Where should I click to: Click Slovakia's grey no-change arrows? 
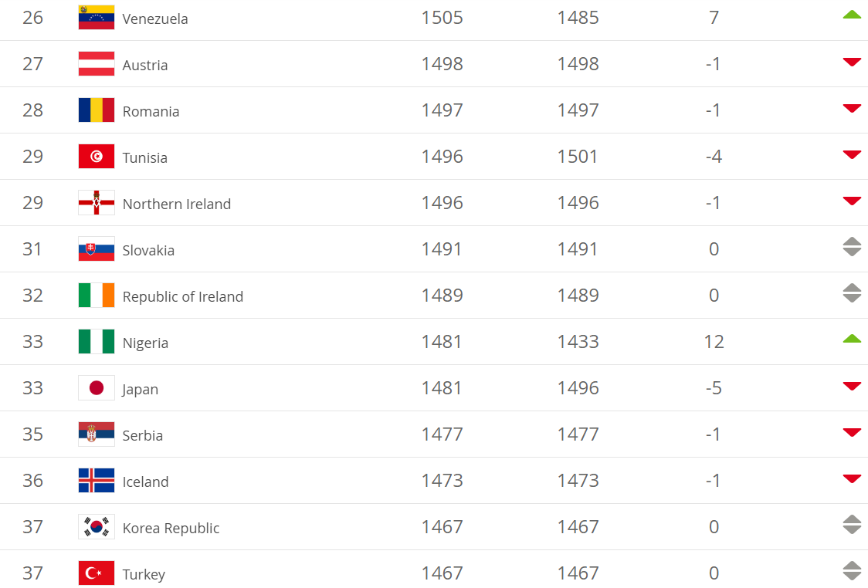852,248
